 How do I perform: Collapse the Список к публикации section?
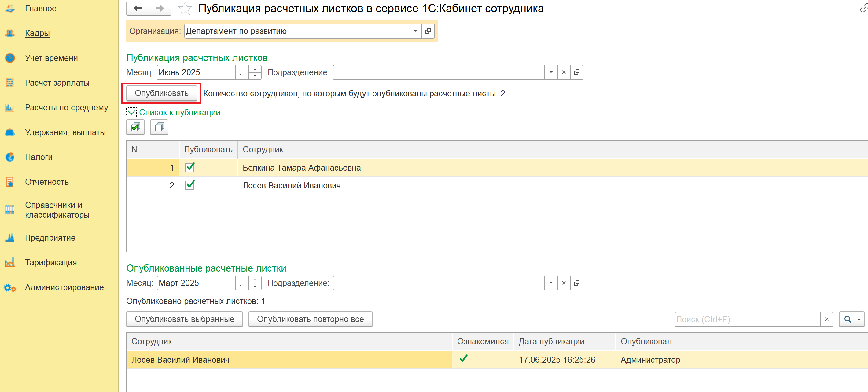131,112
